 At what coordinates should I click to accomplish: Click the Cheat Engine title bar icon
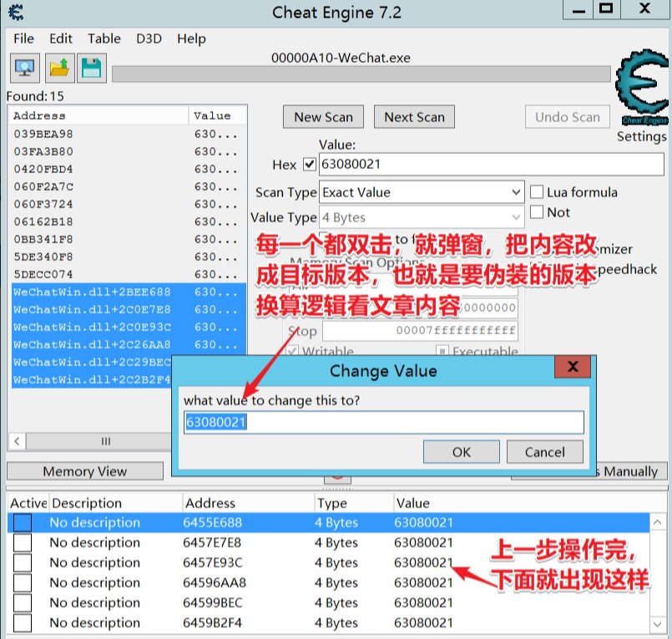(x=16, y=12)
